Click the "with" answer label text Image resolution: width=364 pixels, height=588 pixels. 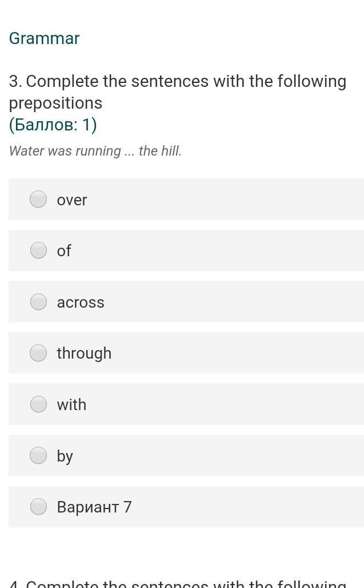(71, 405)
